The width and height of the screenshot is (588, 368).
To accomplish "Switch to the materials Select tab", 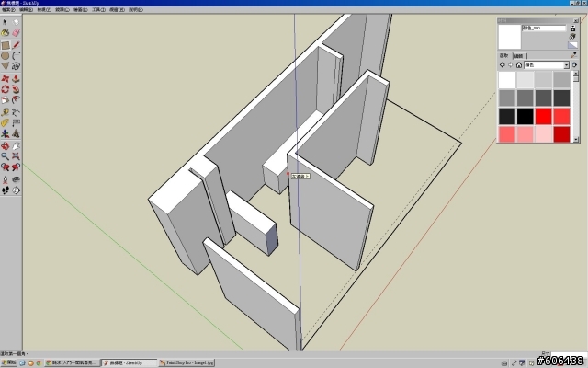I will click(504, 55).
